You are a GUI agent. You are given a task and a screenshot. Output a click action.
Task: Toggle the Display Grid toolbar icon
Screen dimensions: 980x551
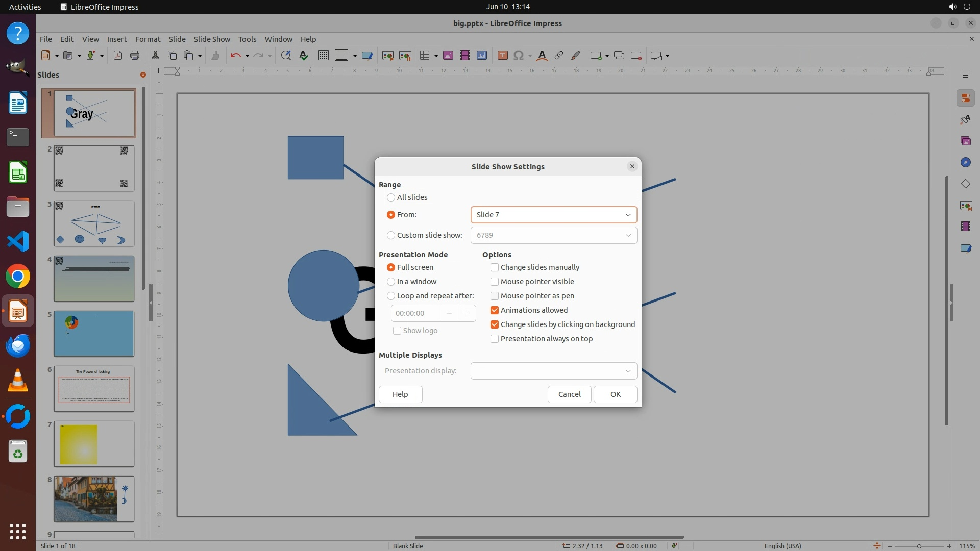324,56
